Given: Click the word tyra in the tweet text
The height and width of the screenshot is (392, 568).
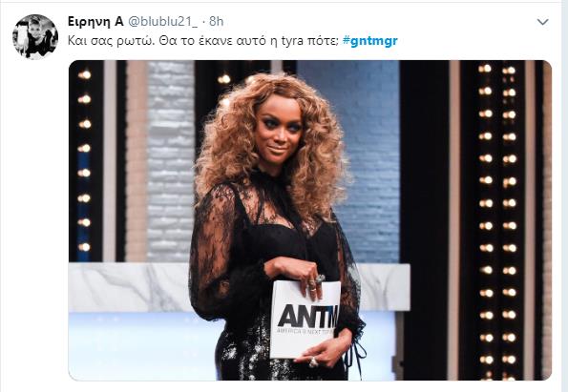Looking at the screenshot, I should click(x=292, y=41).
